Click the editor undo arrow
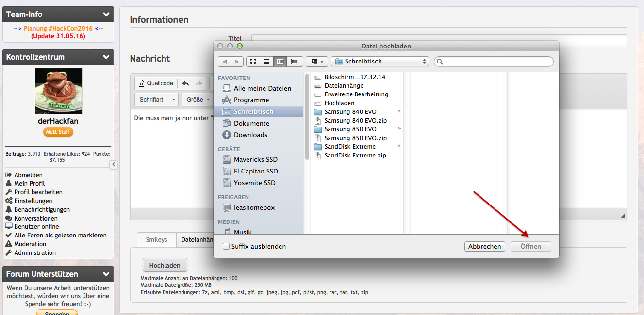The width and height of the screenshot is (644, 315). (x=185, y=83)
